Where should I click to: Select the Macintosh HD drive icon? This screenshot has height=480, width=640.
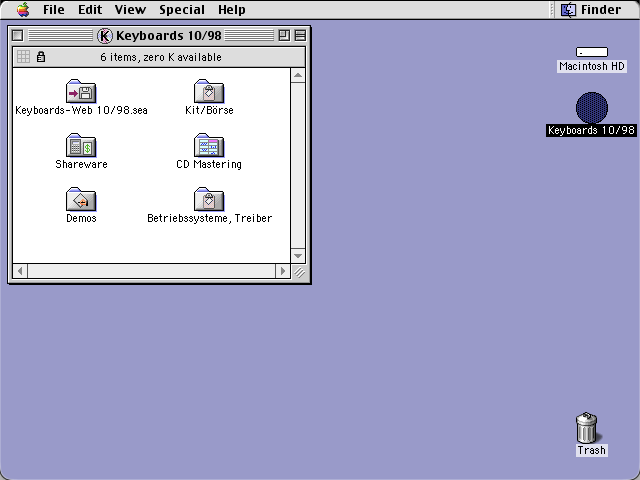tap(591, 52)
